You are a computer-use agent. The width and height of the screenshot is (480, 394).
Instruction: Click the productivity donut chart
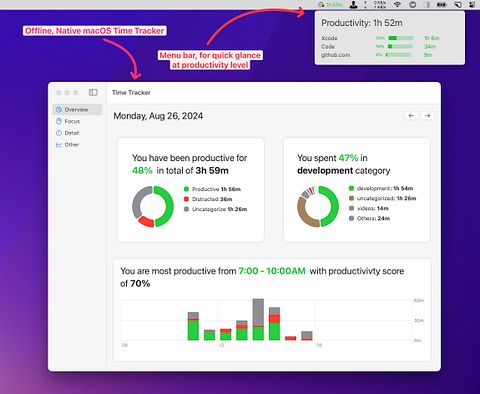153,206
